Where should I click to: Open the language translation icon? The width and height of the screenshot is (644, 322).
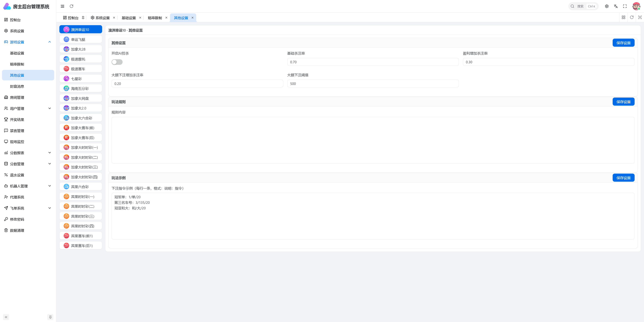tap(616, 6)
